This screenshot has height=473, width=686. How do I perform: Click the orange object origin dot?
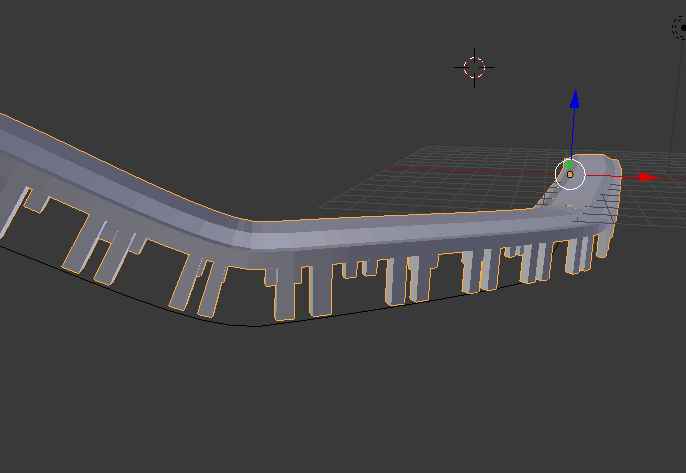pyautogui.click(x=570, y=175)
